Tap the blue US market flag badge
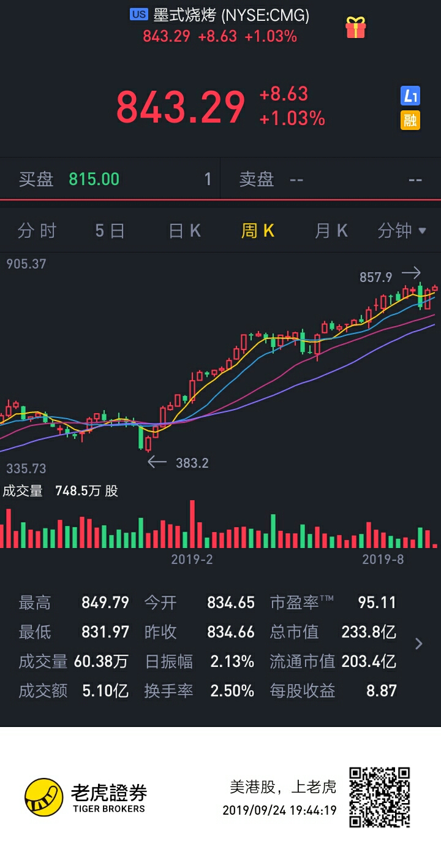Viewport: 441px width, 868px height. (139, 15)
